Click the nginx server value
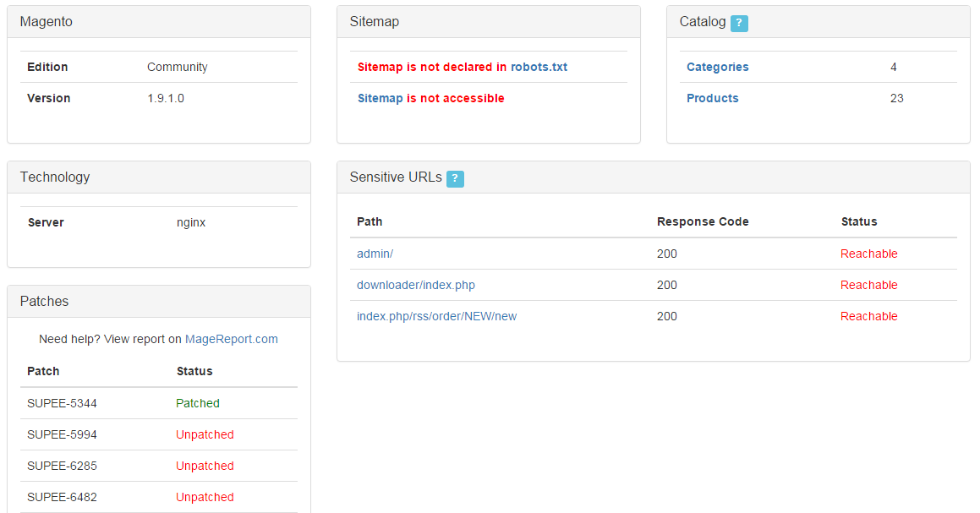 click(x=191, y=222)
